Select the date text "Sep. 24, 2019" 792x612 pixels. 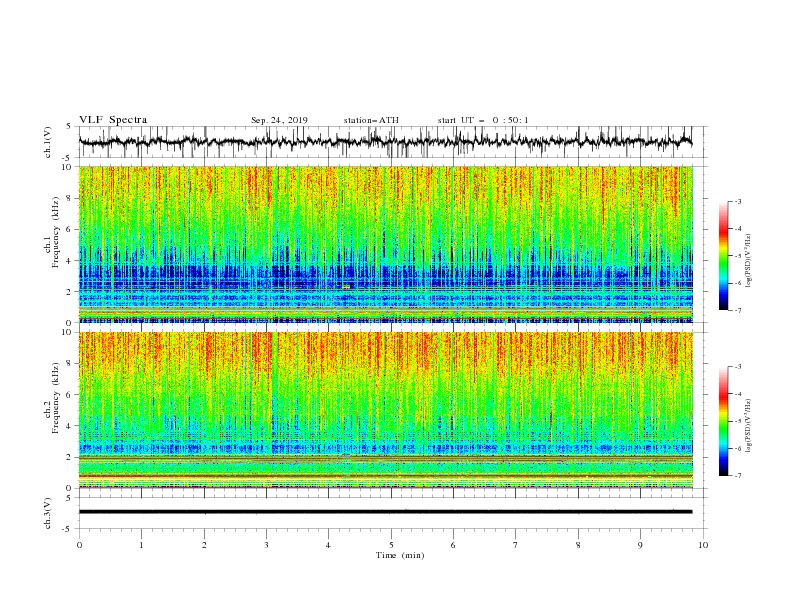[x=279, y=120]
